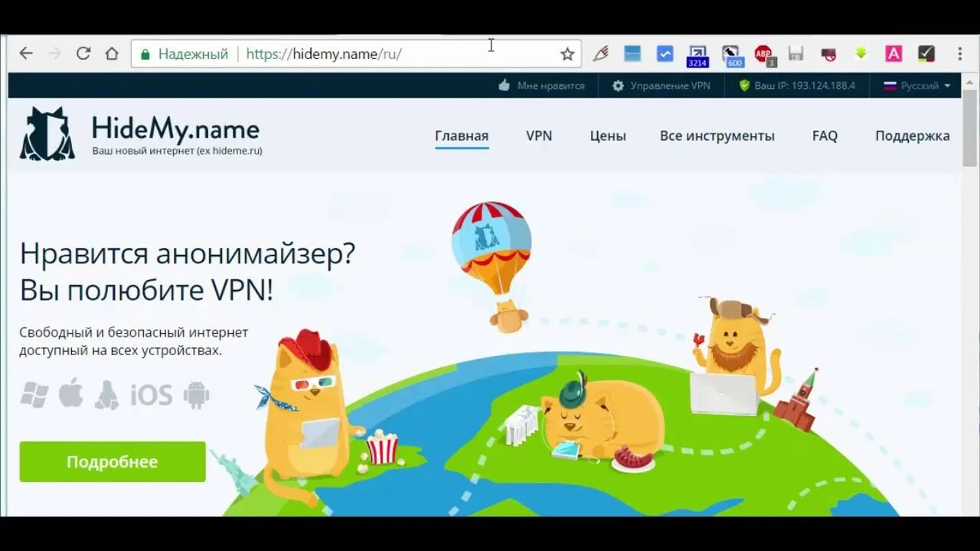The width and height of the screenshot is (980, 551).
Task: Click the feather pen extension icon
Action: [601, 54]
